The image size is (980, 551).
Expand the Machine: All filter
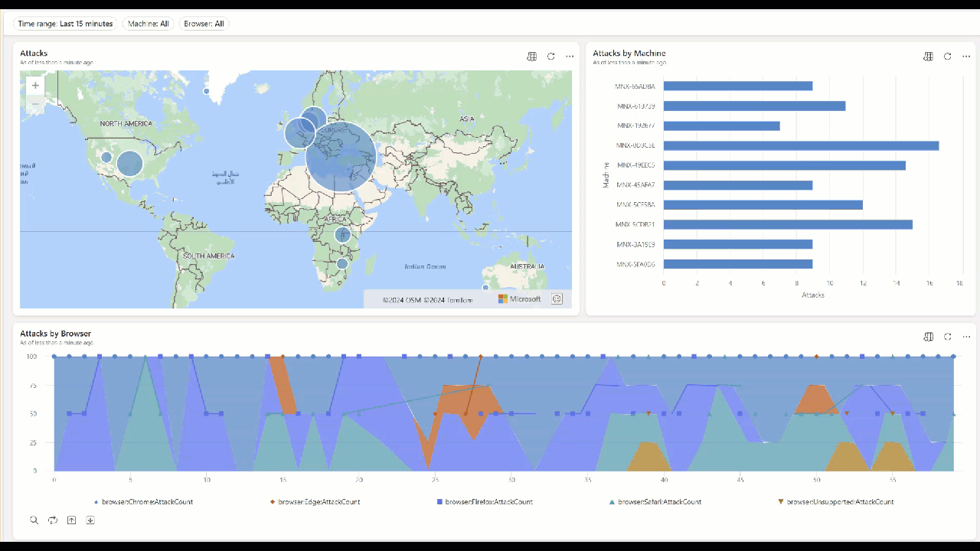point(148,24)
